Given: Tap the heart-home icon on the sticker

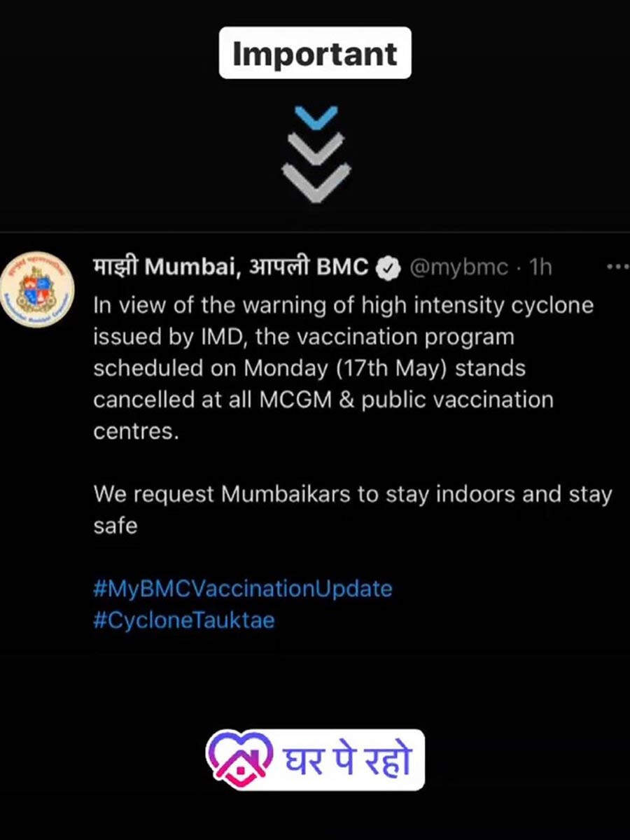Looking at the screenshot, I should (240, 758).
